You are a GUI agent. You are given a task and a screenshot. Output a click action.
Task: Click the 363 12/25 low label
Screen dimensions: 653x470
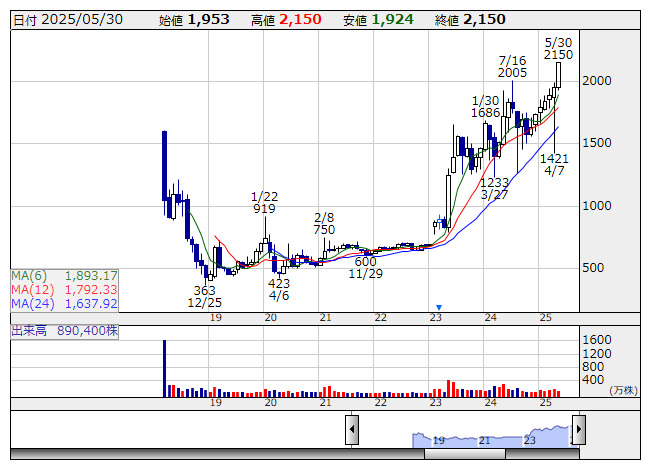[x=204, y=296]
